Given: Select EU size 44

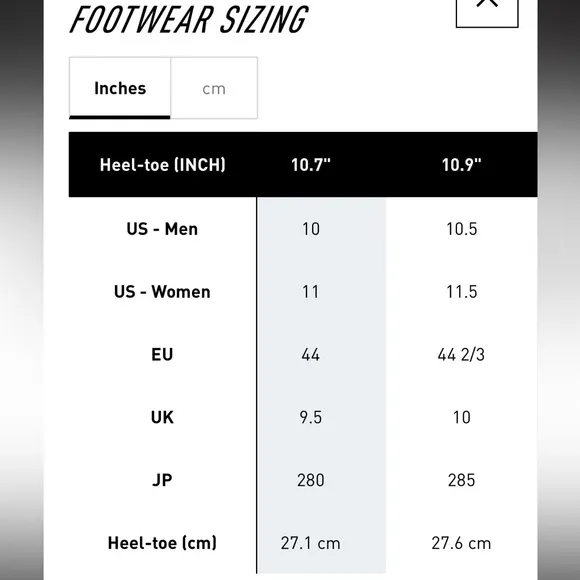Looking at the screenshot, I should point(311,355).
